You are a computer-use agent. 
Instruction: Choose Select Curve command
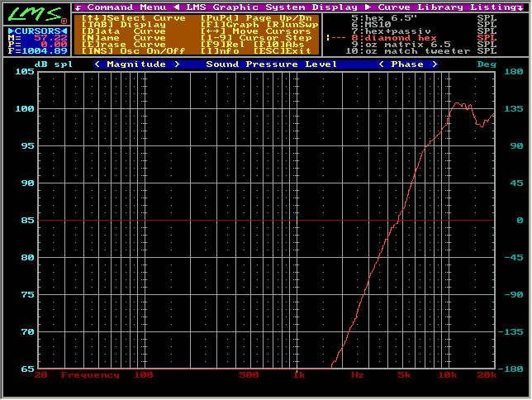(133, 18)
